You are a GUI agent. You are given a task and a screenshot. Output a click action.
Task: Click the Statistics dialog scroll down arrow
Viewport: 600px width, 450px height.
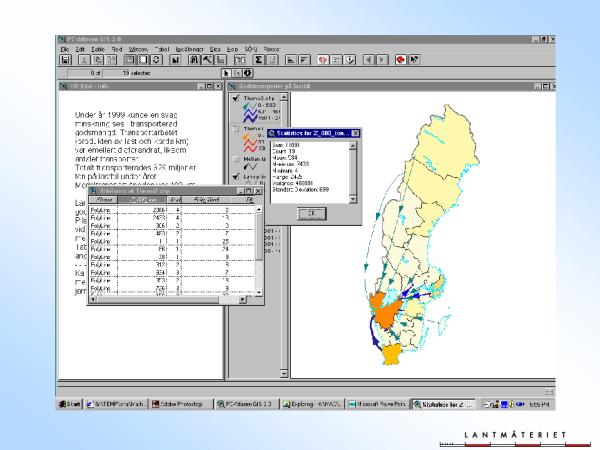click(x=353, y=199)
